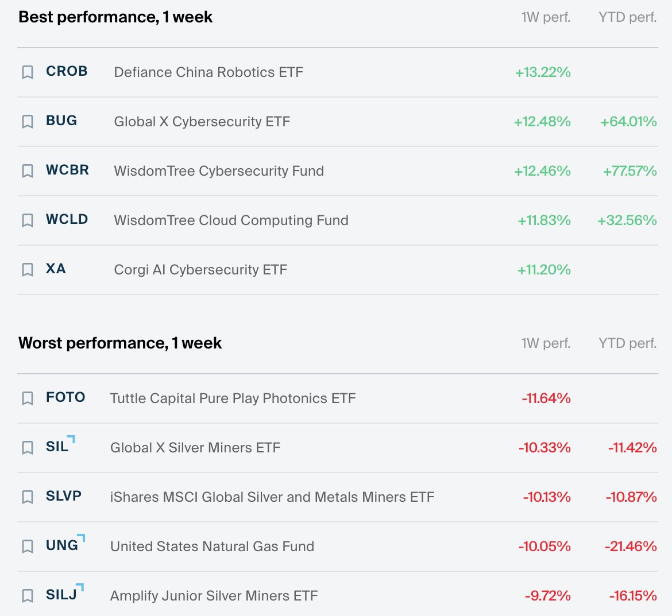
Task: Open the CROB ticker symbol
Action: pos(67,71)
